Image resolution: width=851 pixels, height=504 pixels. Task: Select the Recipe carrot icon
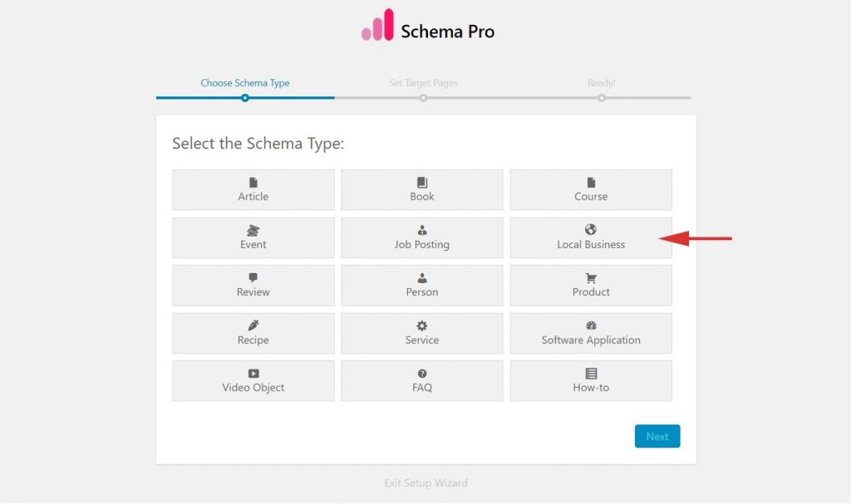[x=253, y=326]
